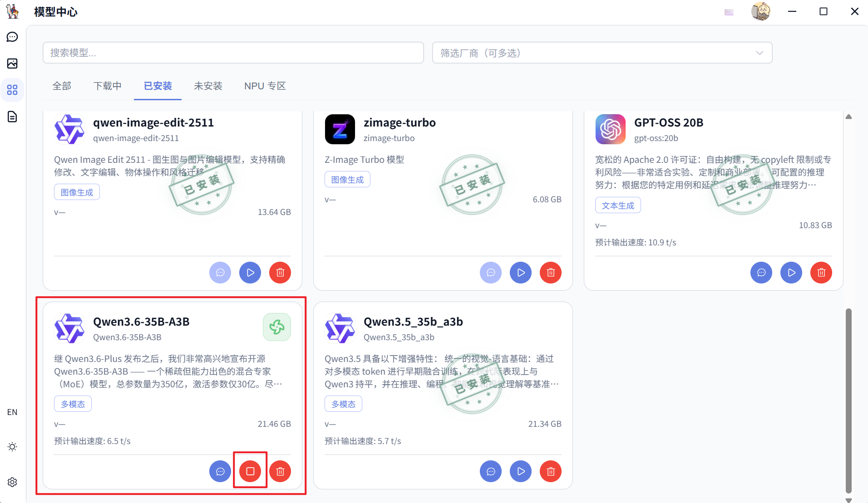Chat with the GPT-OSS 20B model
The height and width of the screenshot is (503, 868).
point(761,273)
